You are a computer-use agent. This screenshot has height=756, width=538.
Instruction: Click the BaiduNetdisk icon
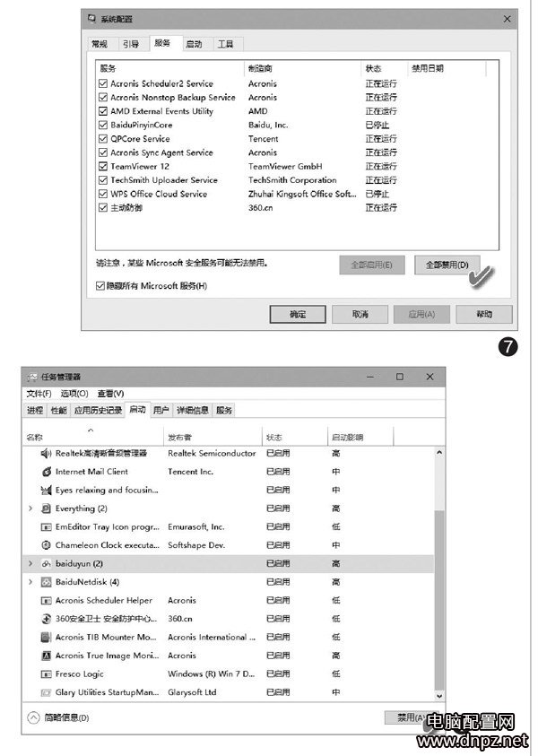pos(47,582)
